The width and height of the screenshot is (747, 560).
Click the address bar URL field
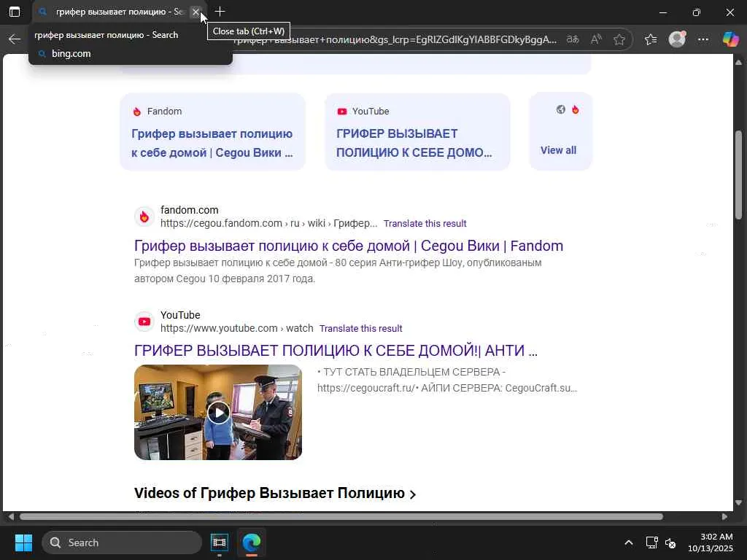click(x=395, y=39)
